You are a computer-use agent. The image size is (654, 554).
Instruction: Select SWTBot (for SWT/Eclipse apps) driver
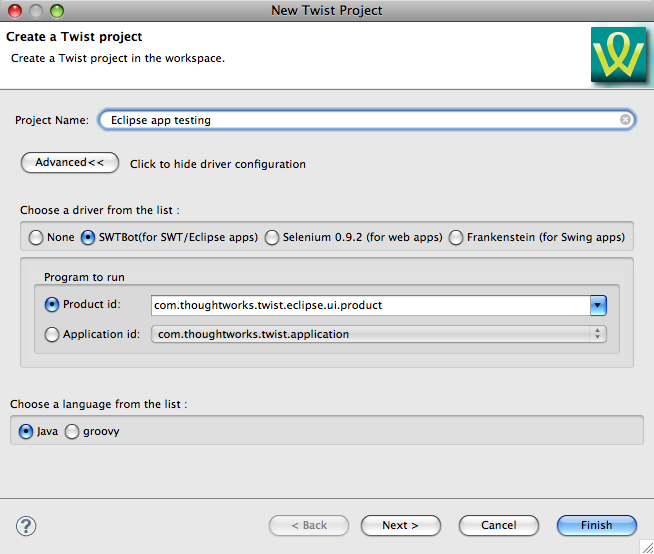(x=88, y=237)
